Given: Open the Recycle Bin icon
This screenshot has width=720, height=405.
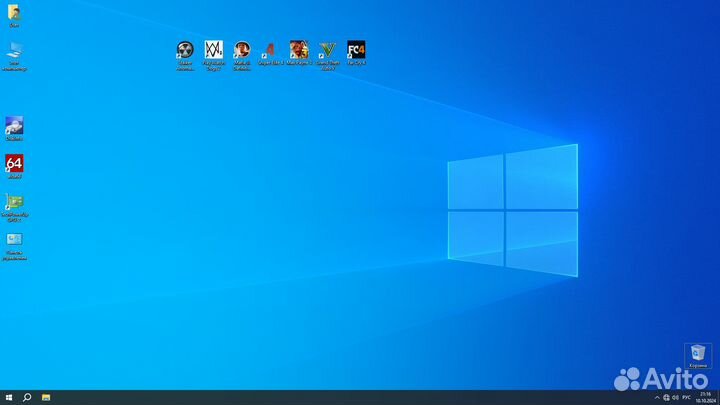Looking at the screenshot, I should 698,356.
